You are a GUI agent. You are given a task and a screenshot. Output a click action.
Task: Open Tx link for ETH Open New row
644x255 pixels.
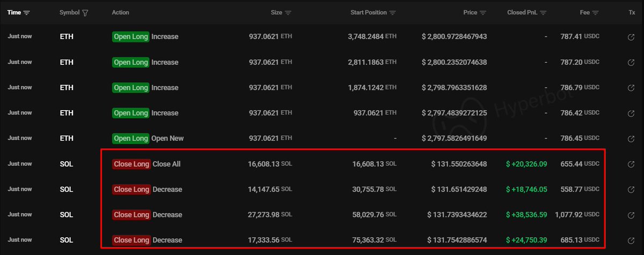631,139
